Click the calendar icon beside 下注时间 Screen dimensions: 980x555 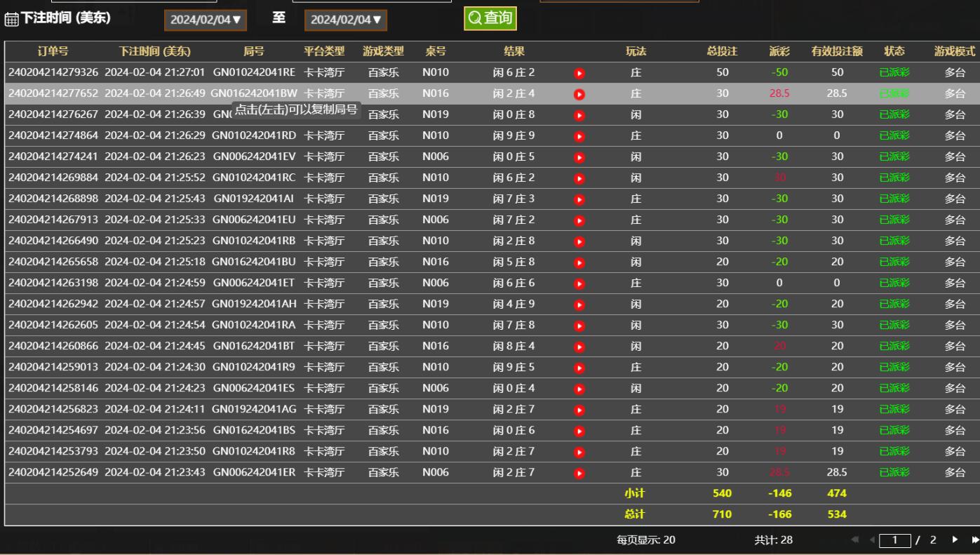(11, 20)
